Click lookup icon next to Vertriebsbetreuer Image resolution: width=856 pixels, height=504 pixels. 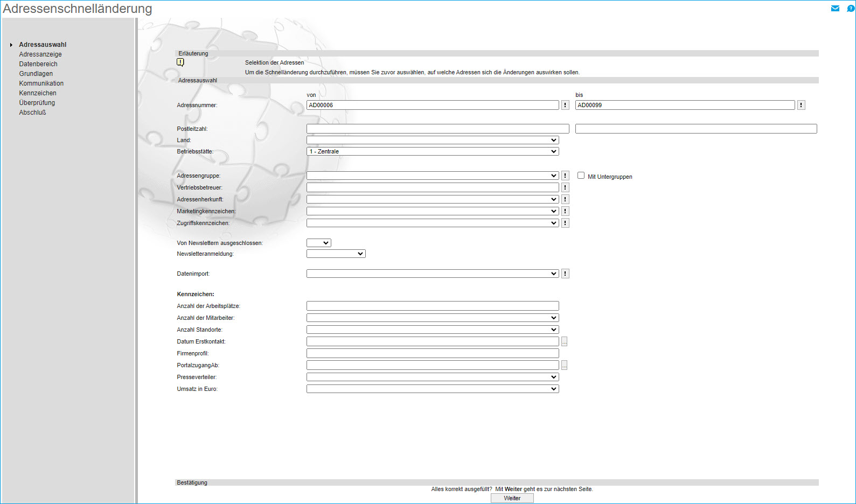(565, 187)
